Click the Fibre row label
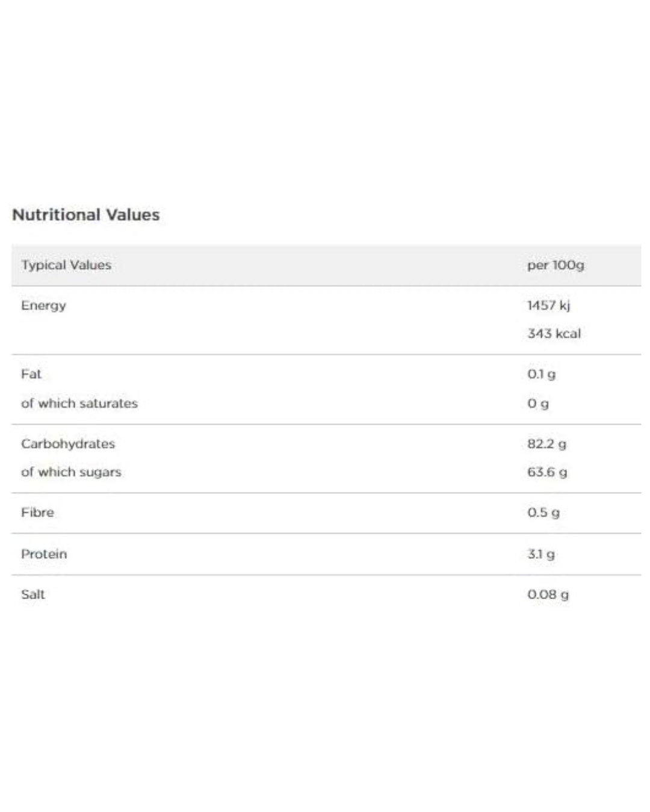Image resolution: width=650 pixels, height=812 pixels. pyautogui.click(x=37, y=512)
